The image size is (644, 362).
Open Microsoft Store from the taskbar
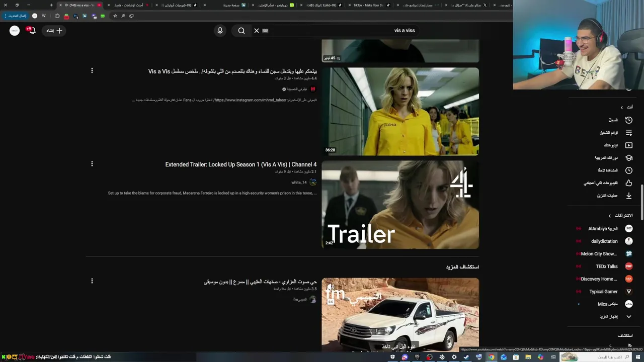516,357
